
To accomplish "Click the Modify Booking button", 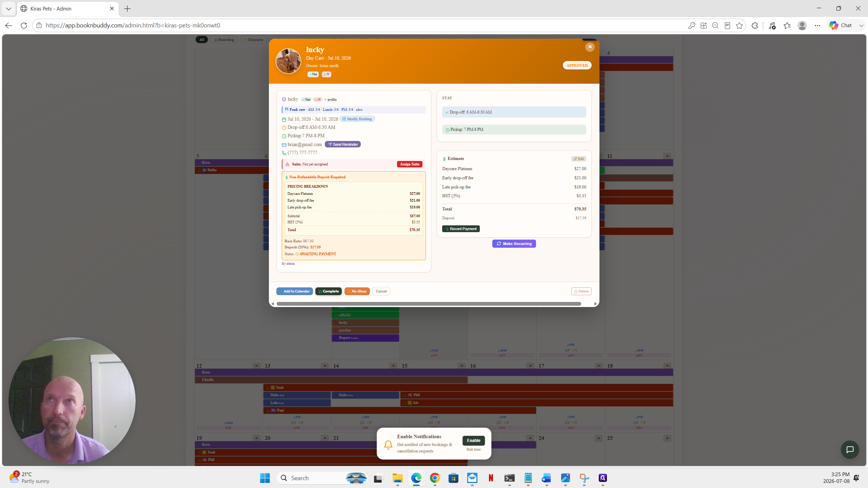I will 357,119.
